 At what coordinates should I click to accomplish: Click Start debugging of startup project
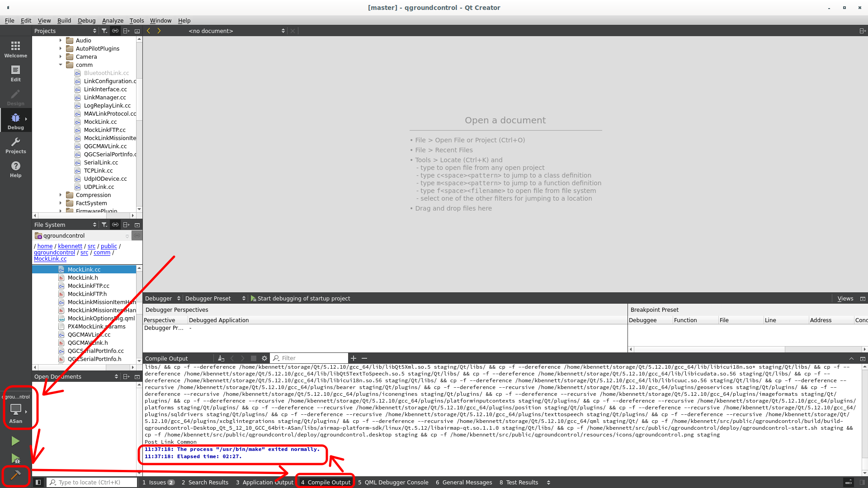coord(301,298)
